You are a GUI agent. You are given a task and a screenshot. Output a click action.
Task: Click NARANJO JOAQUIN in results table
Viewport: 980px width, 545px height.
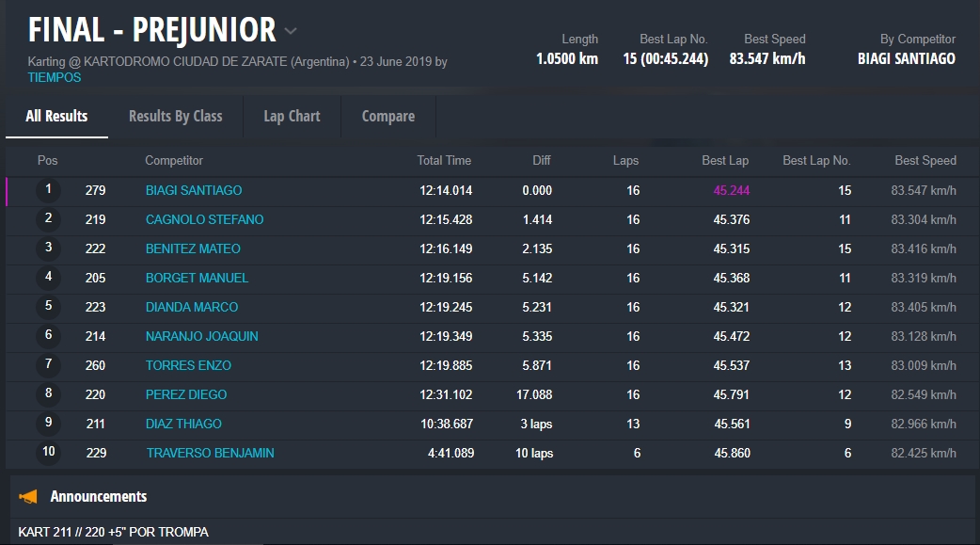(x=201, y=336)
